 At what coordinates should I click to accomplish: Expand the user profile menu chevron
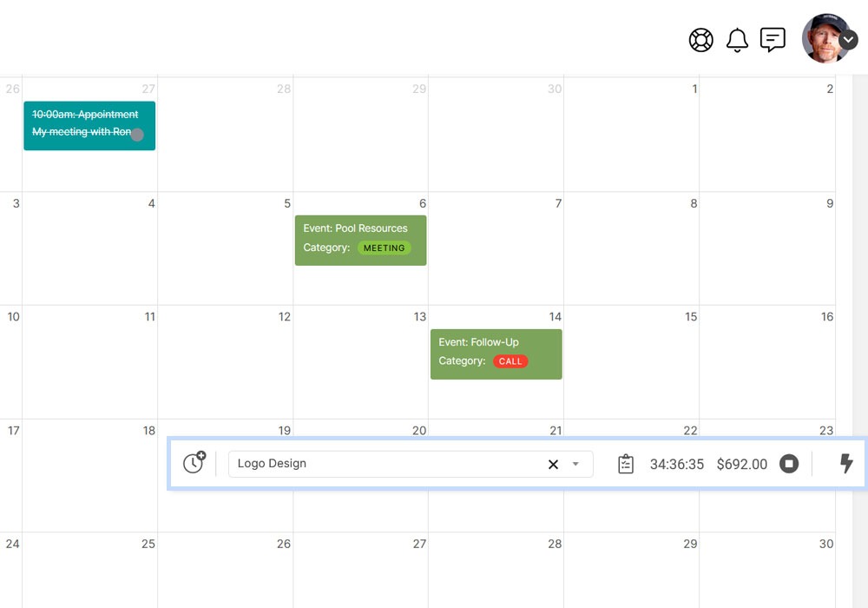coord(849,40)
